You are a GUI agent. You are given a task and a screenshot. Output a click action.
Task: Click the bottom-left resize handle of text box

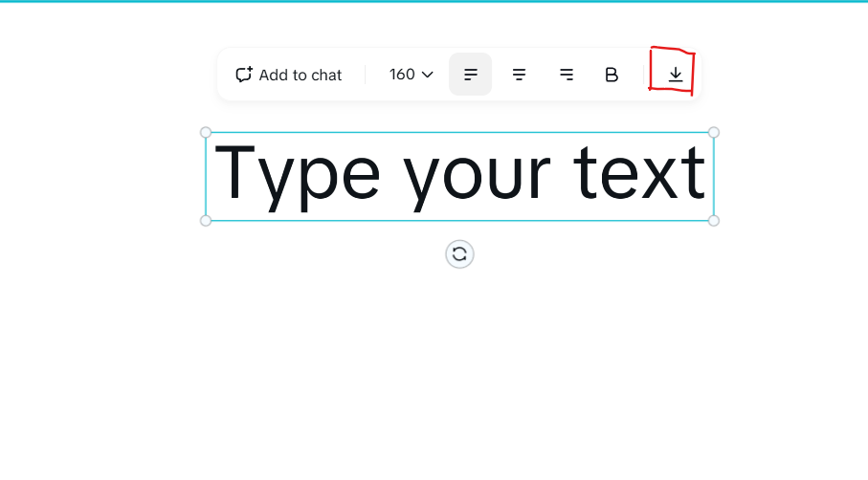coord(206,221)
